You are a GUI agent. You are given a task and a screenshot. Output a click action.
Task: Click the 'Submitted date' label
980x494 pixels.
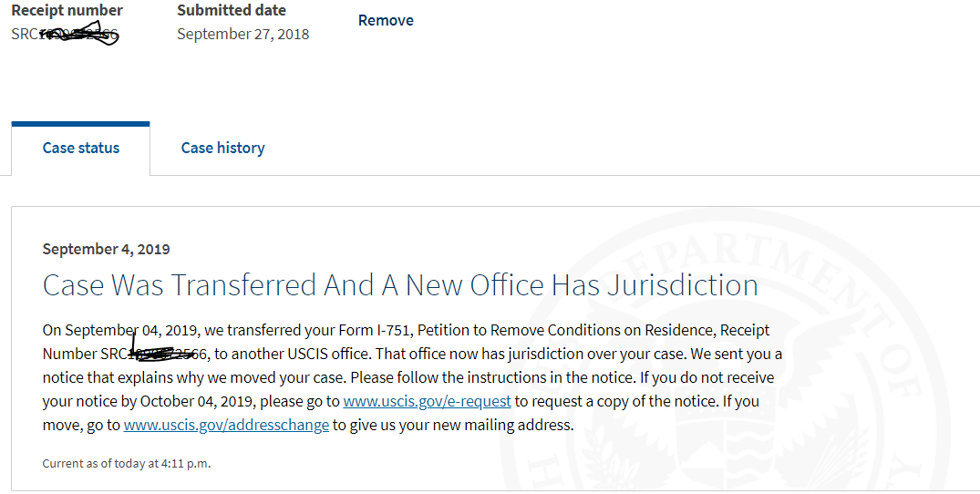[x=232, y=10]
